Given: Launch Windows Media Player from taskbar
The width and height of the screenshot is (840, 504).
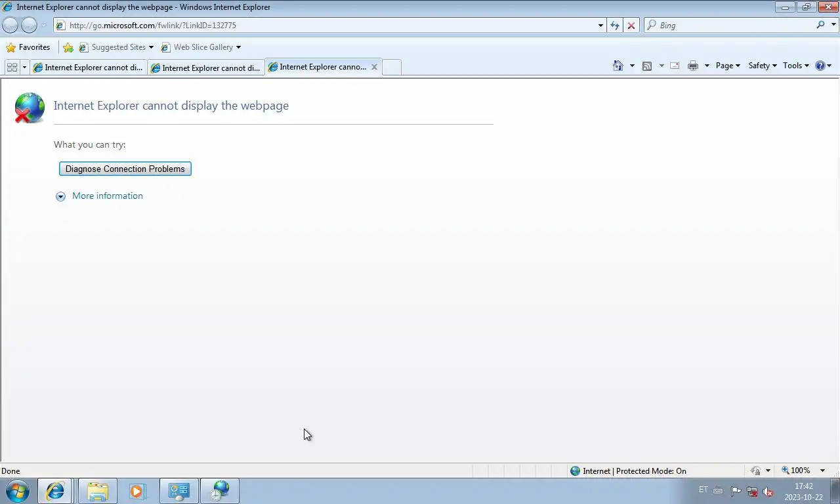Looking at the screenshot, I should (137, 491).
